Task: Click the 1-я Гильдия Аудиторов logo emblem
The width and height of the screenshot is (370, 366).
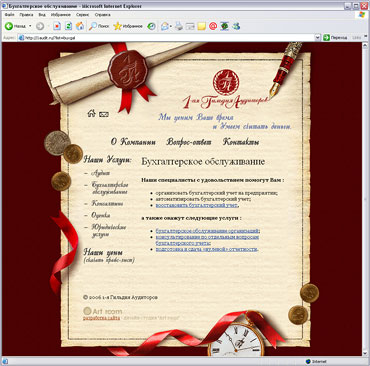Action: [x=226, y=82]
